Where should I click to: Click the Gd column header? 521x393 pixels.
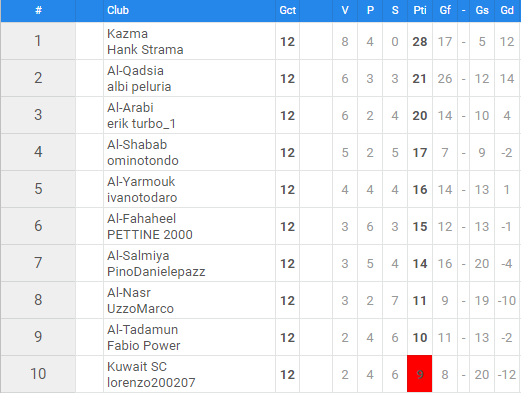(507, 10)
